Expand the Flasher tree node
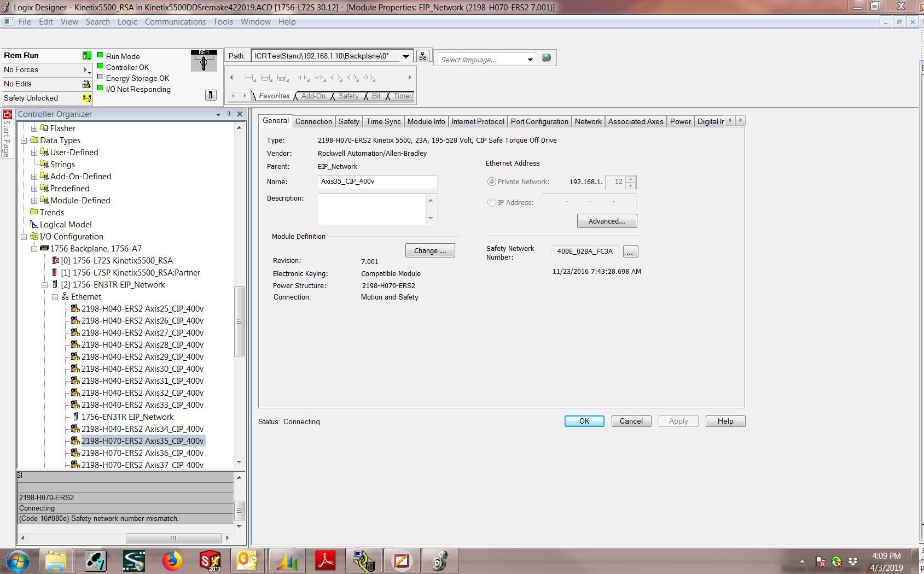The image size is (924, 574). [34, 128]
